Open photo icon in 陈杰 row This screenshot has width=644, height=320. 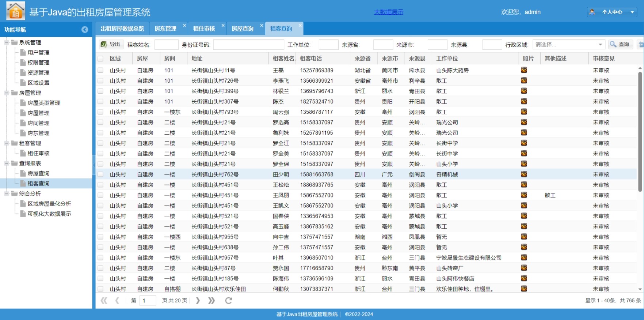[x=524, y=101]
